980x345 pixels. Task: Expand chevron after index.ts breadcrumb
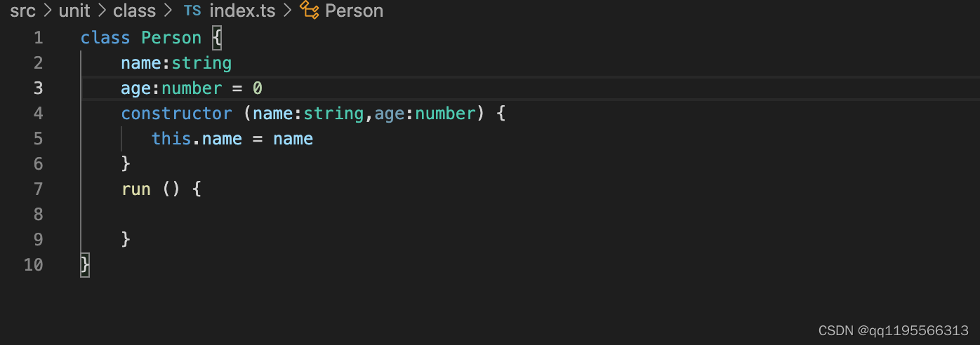pos(288,11)
